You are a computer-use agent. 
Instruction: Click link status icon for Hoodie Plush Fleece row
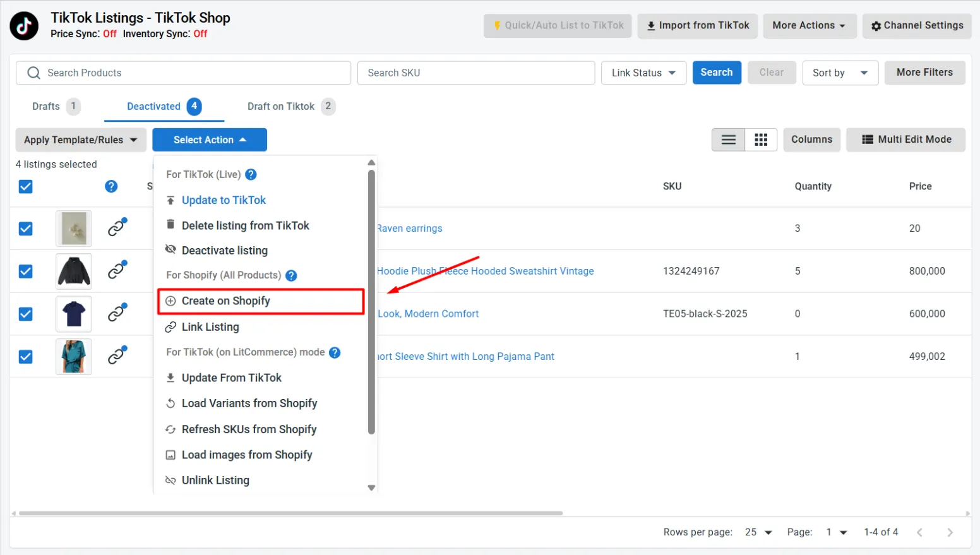[117, 270]
